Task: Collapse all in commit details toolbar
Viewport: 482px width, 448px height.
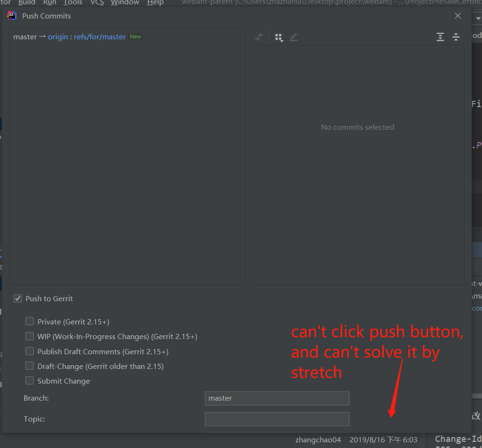Action: pos(456,37)
